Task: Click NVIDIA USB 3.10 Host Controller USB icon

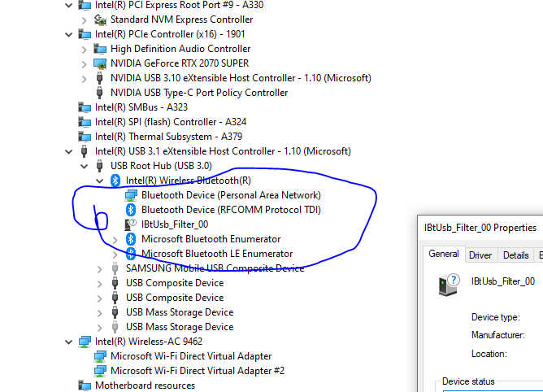Action: pyautogui.click(x=100, y=78)
